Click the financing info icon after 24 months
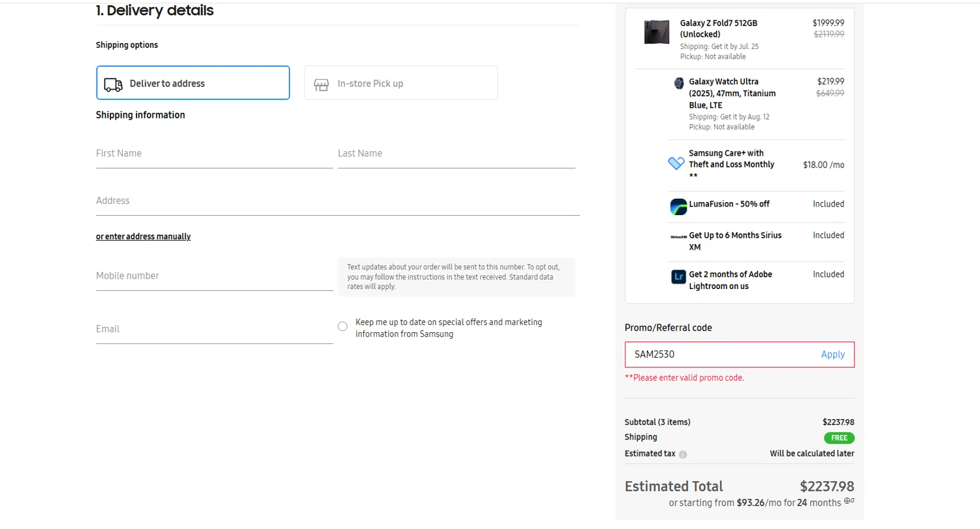 coord(849,501)
